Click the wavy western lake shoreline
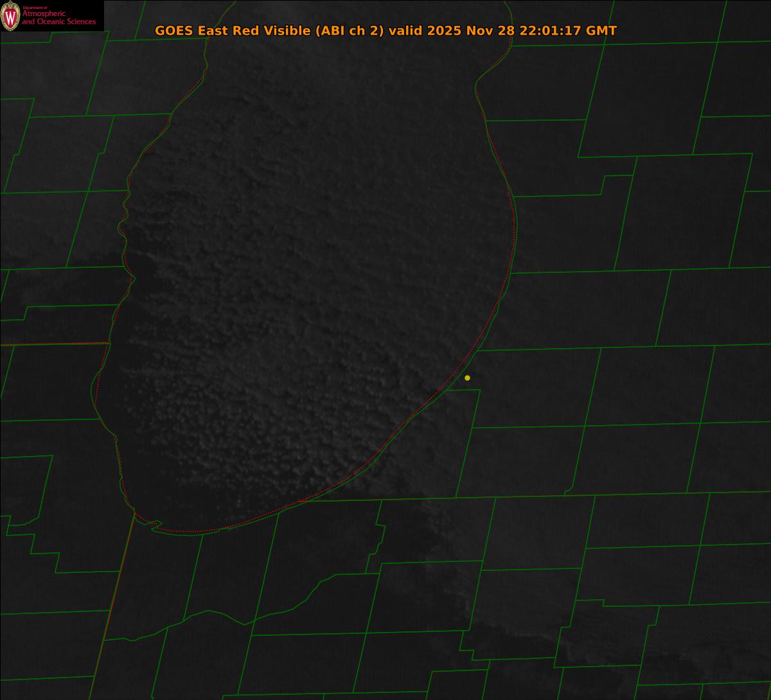Viewport: 771px width, 700px height. [121, 225]
